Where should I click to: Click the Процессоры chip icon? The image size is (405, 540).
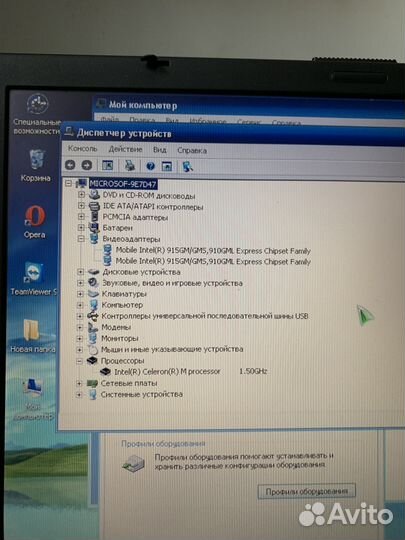pos(92,361)
